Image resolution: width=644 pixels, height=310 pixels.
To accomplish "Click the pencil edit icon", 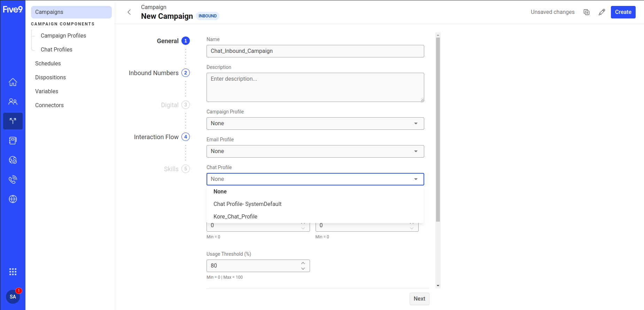I will (602, 12).
